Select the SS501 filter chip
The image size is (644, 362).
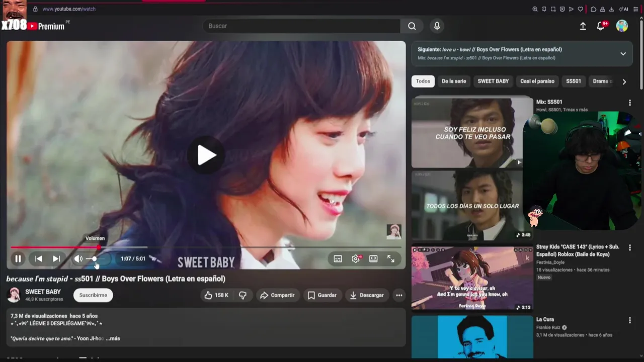[x=574, y=81]
